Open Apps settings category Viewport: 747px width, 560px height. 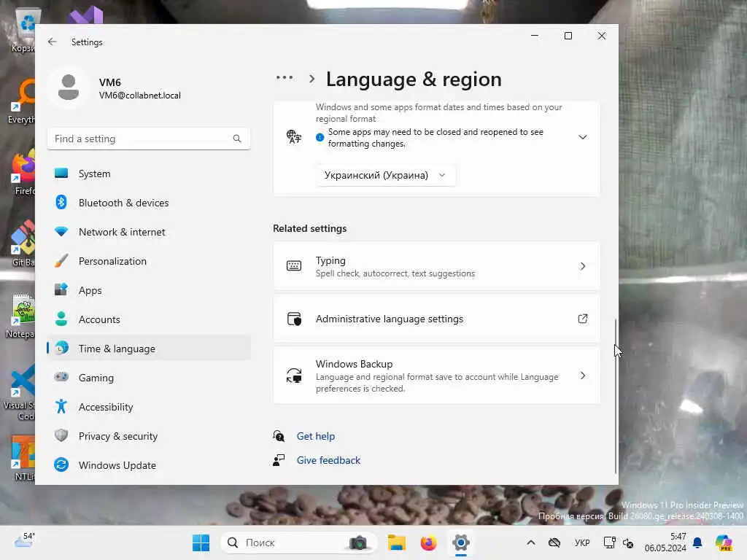coord(149,290)
